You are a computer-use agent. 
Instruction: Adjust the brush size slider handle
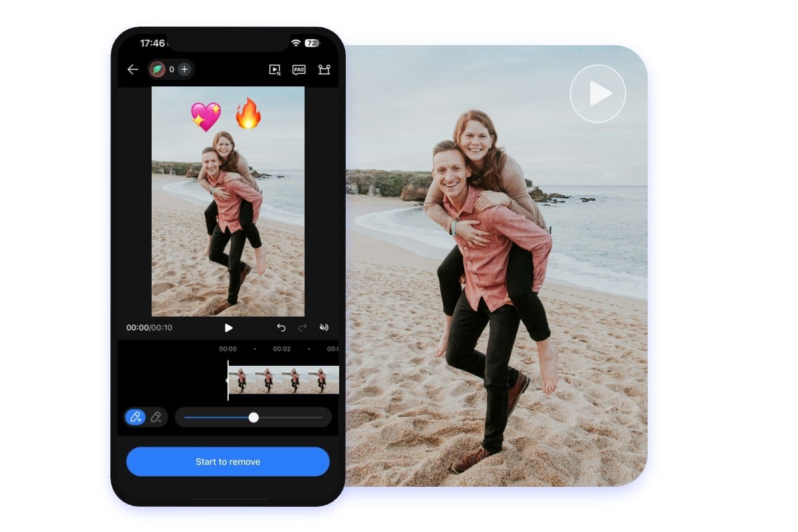coord(253,418)
